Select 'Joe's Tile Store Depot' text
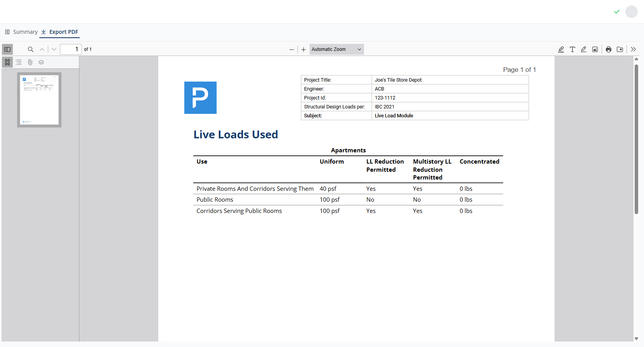Image resolution: width=644 pixels, height=347 pixels. tap(398, 80)
